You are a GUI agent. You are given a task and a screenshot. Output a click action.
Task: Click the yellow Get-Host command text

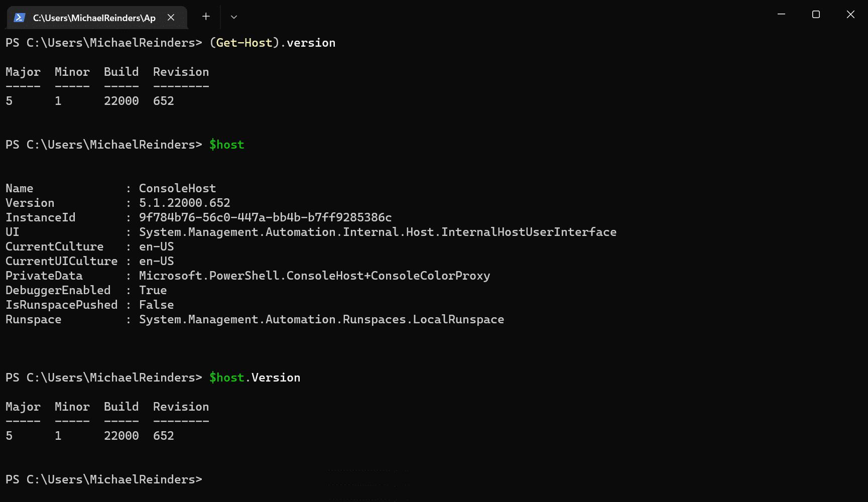(244, 43)
